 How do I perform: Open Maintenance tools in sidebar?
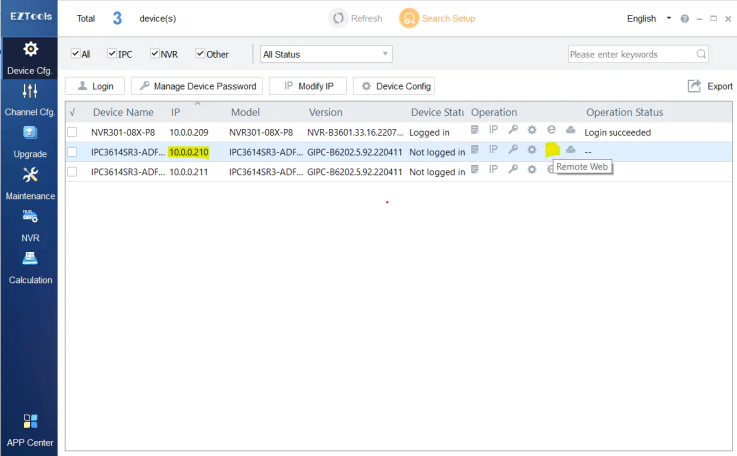pos(29,183)
